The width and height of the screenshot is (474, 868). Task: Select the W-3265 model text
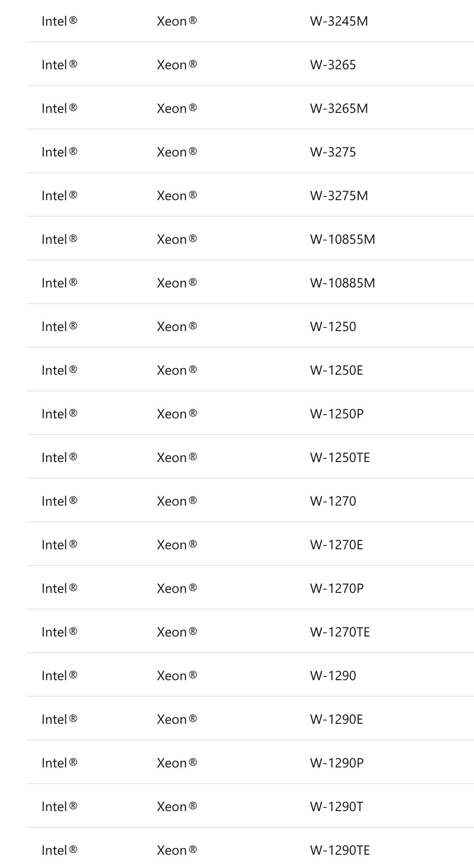pyautogui.click(x=333, y=65)
